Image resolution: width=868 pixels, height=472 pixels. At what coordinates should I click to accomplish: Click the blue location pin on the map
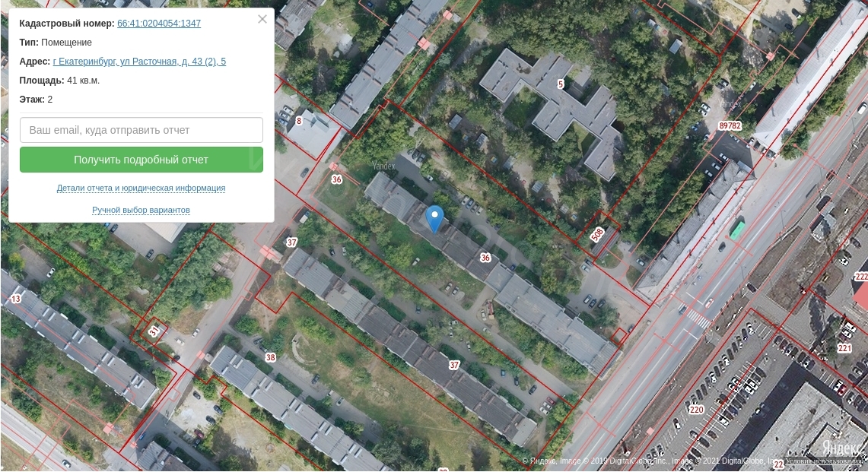435,219
